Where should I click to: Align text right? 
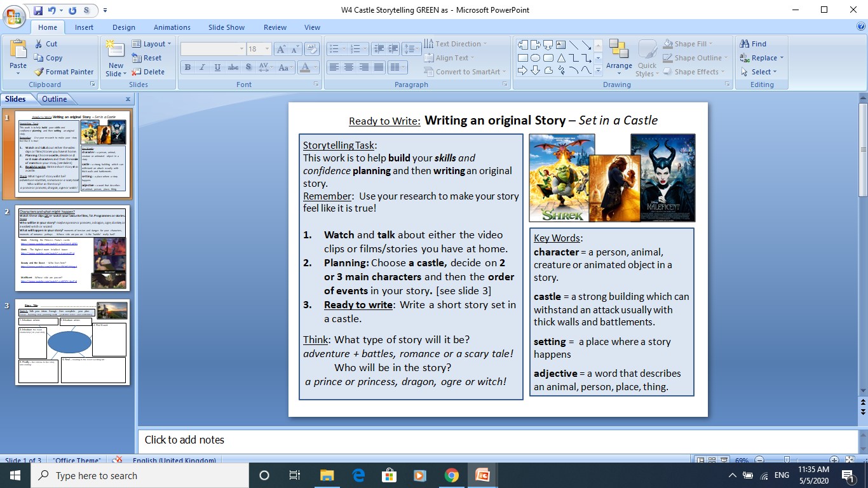[x=363, y=67]
